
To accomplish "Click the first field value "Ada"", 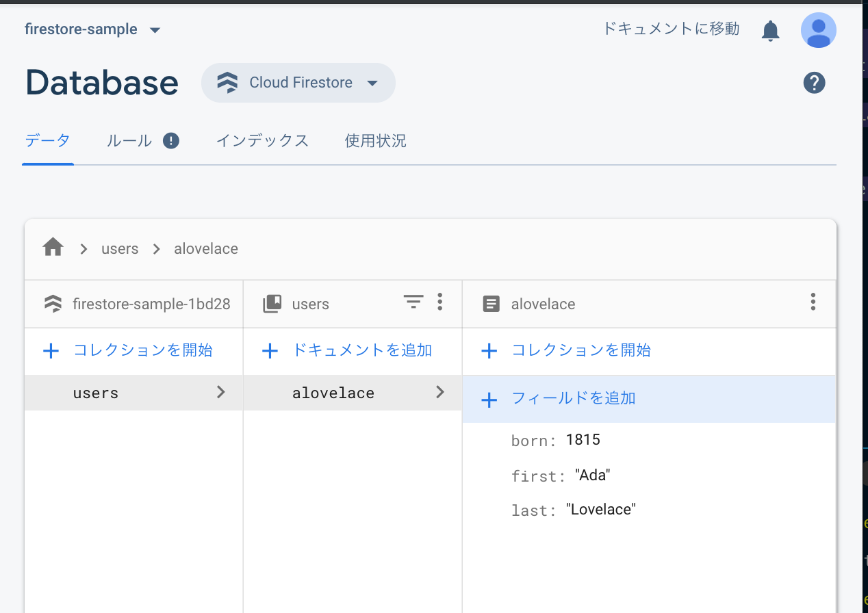I will click(593, 475).
